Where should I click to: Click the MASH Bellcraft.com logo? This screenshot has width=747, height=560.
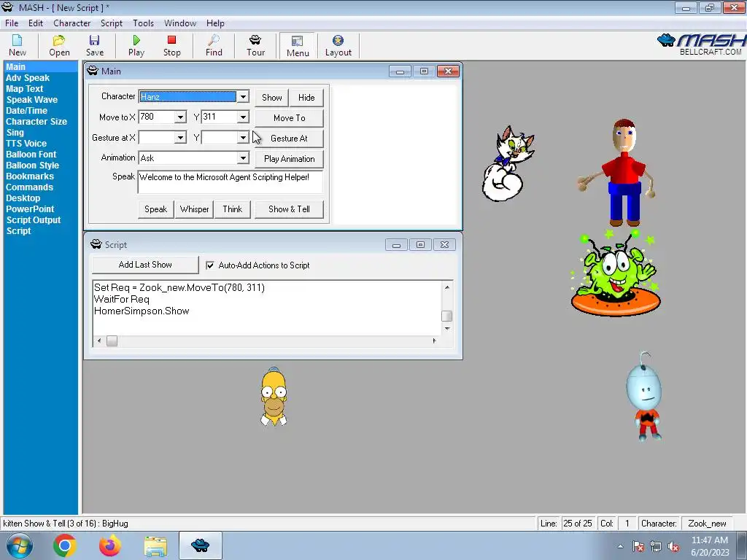[701, 44]
